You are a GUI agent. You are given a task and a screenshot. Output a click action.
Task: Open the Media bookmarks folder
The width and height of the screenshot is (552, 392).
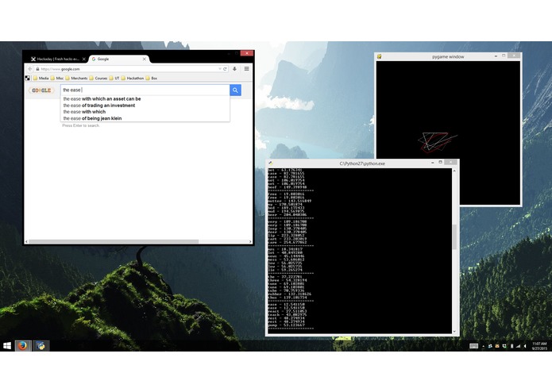coord(41,78)
